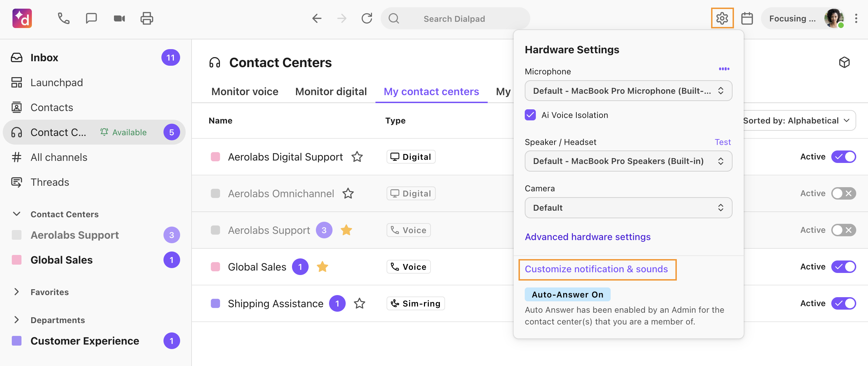Start a video meeting via camera icon
Image resolution: width=868 pixels, height=366 pixels.
click(119, 18)
